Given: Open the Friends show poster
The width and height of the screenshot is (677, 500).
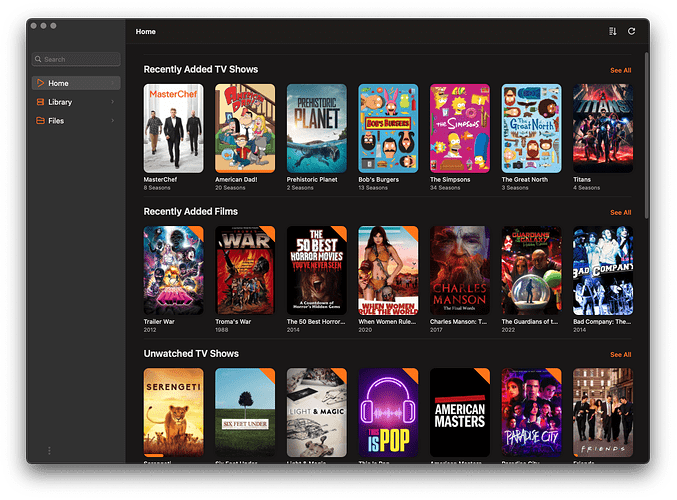Looking at the screenshot, I should (603, 412).
